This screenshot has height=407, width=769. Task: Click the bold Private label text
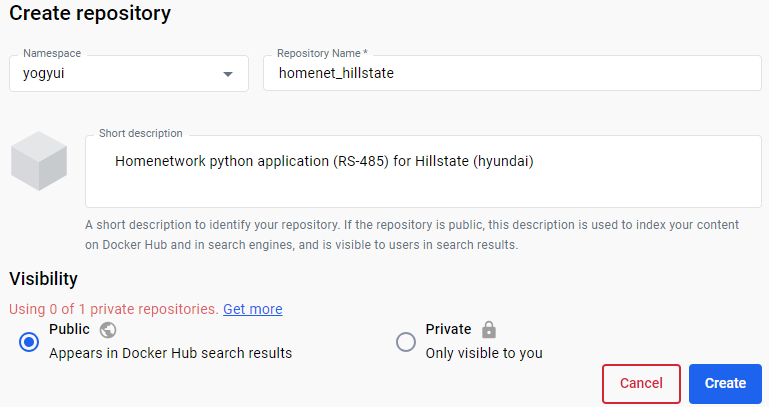pos(448,329)
